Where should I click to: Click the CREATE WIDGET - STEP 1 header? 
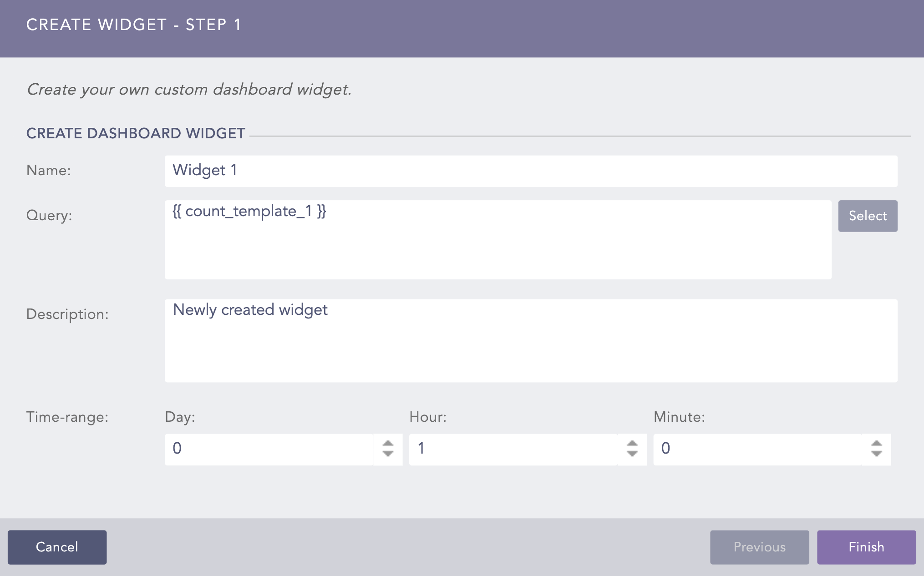(x=134, y=25)
